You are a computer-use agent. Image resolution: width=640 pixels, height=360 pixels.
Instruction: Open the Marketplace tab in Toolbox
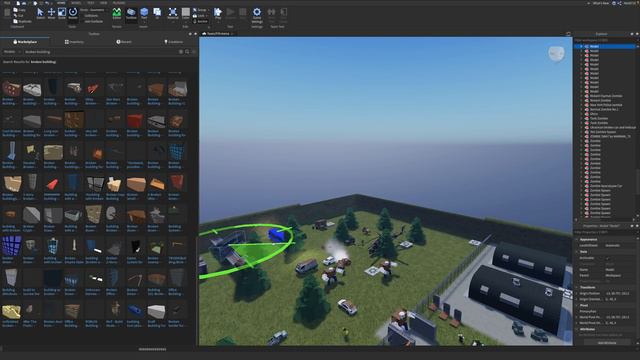tap(25, 42)
